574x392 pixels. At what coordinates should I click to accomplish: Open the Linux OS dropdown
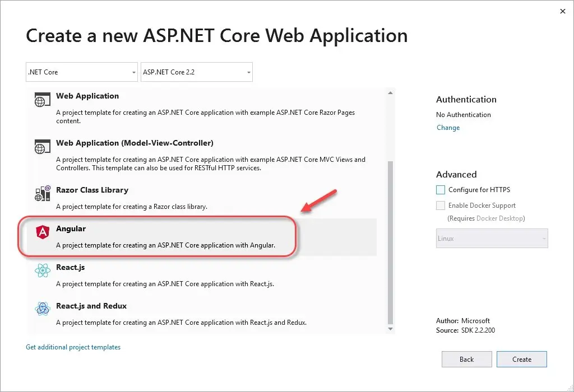[492, 239]
